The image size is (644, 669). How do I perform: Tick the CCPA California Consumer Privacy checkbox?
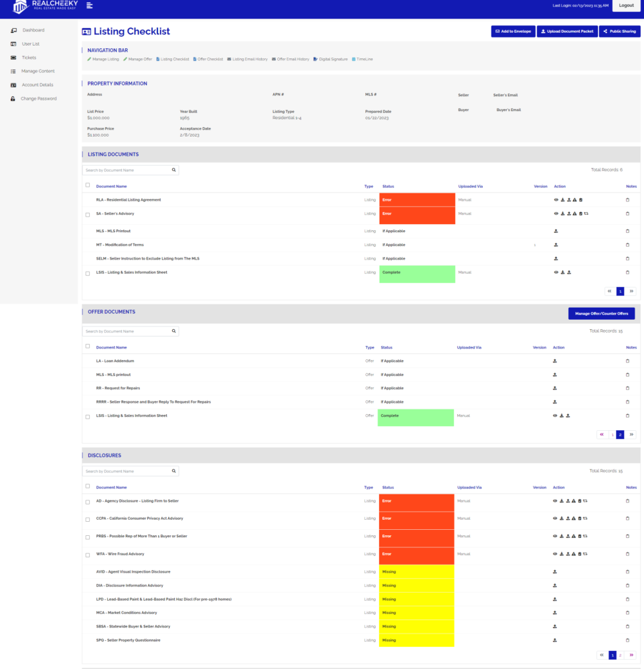point(88,519)
